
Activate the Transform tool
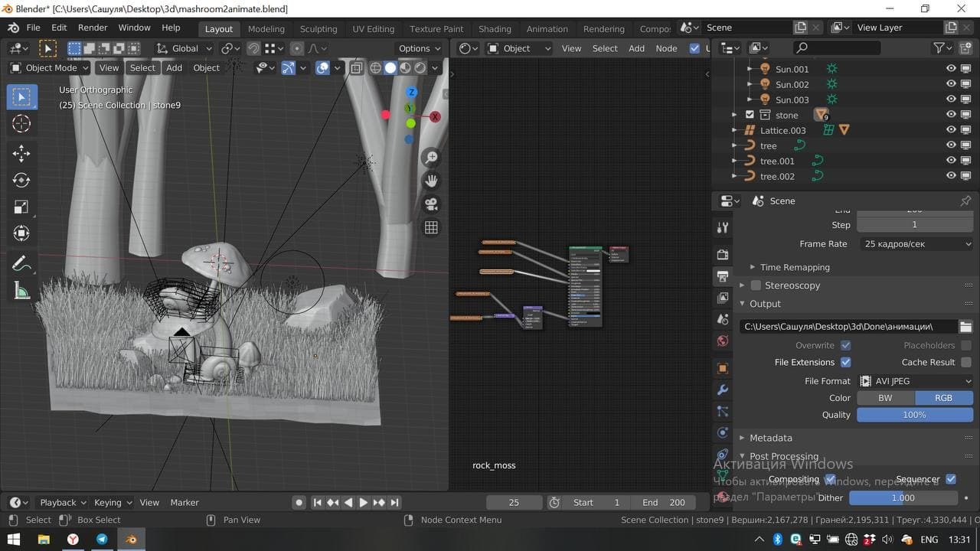21,233
